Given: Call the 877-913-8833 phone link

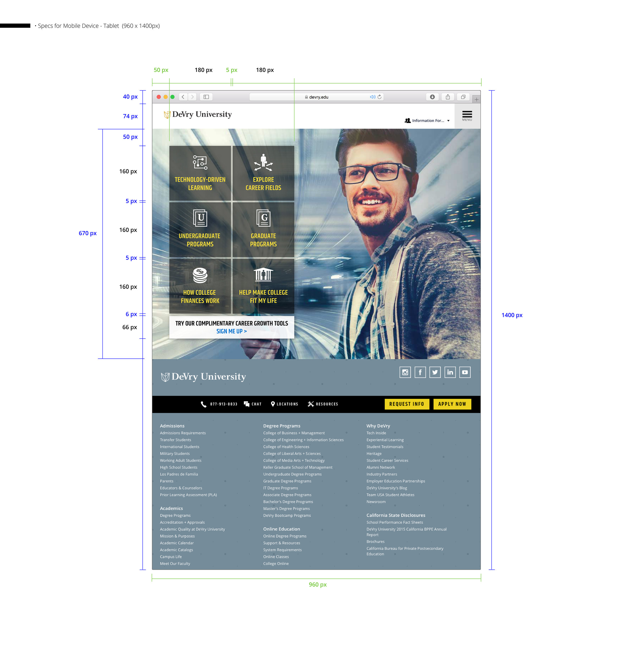Looking at the screenshot, I should pyautogui.click(x=219, y=404).
